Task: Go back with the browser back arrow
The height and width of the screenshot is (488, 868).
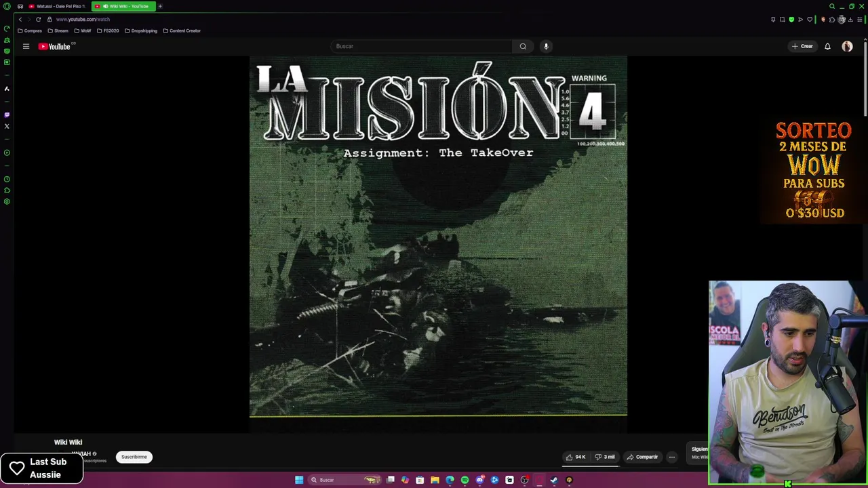Action: [x=20, y=19]
